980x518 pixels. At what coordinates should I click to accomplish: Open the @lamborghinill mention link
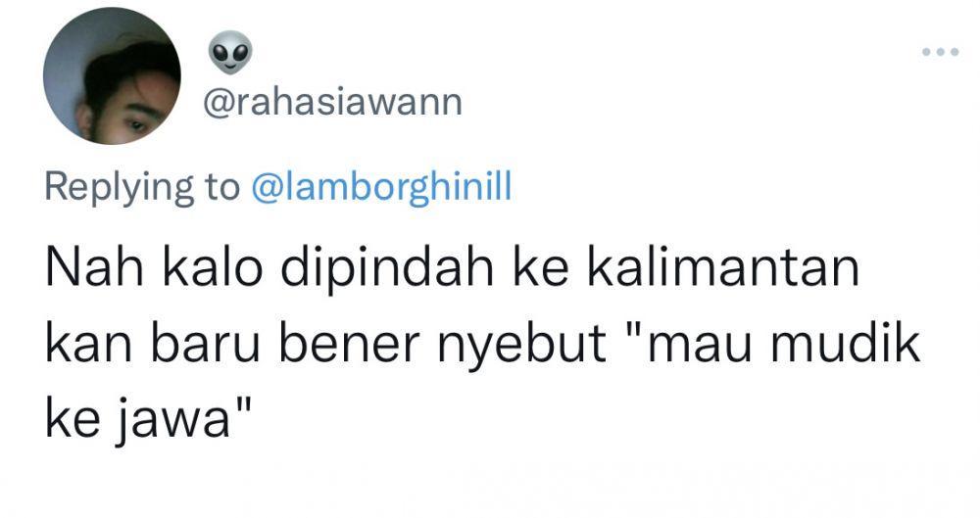click(x=381, y=187)
